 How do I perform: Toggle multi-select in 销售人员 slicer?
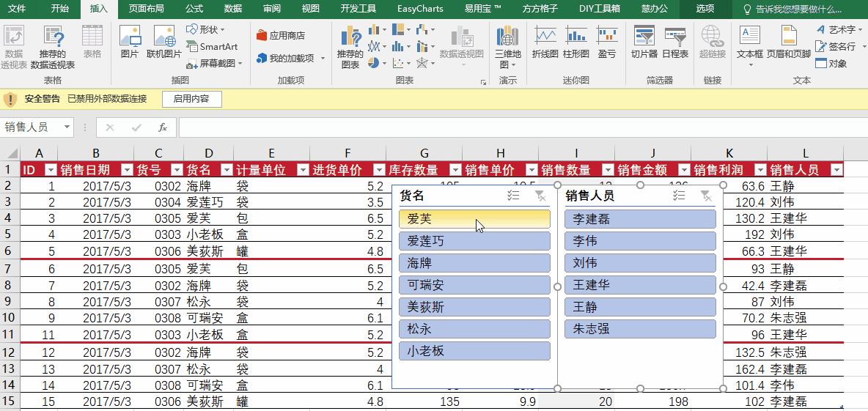pyautogui.click(x=679, y=196)
